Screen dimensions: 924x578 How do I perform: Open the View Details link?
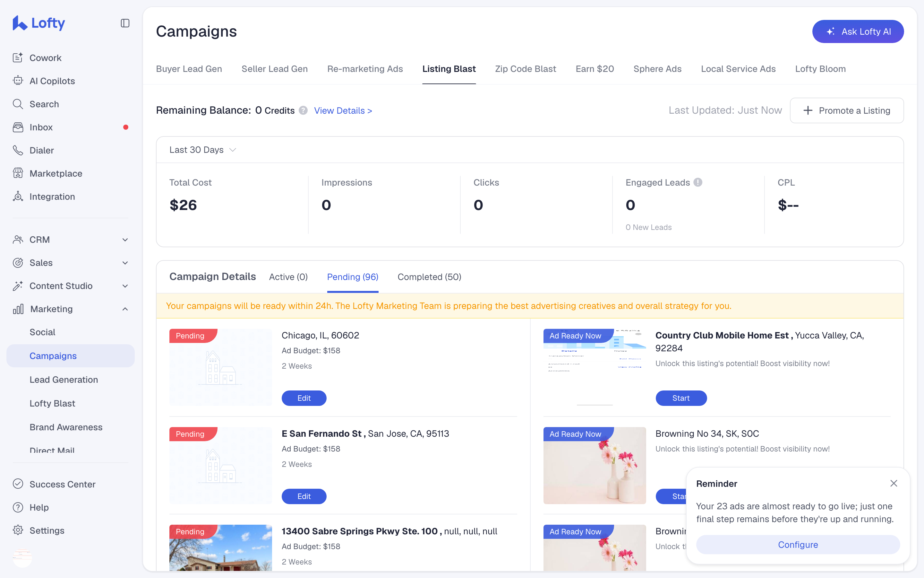pyautogui.click(x=343, y=110)
